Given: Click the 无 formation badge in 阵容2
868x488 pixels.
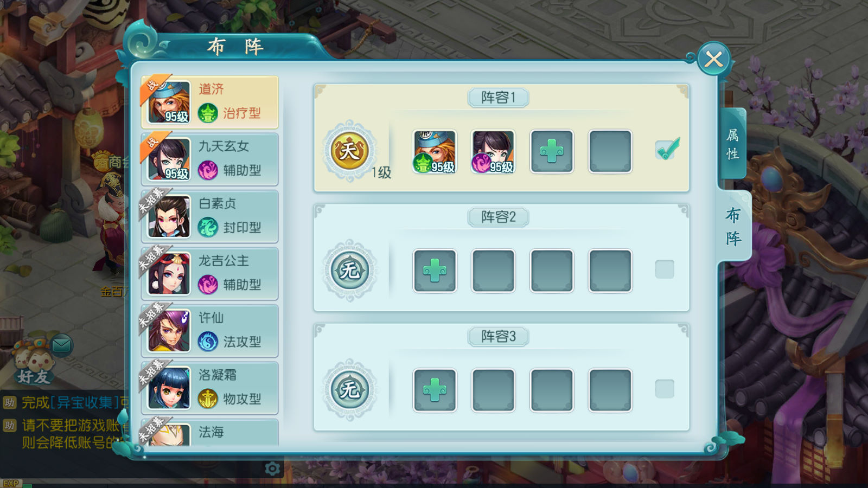Looking at the screenshot, I should click(x=349, y=270).
